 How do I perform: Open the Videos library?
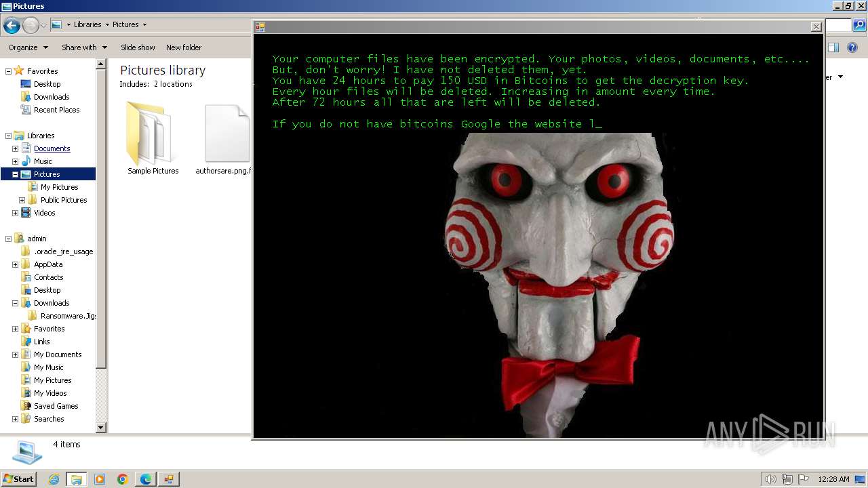(44, 213)
